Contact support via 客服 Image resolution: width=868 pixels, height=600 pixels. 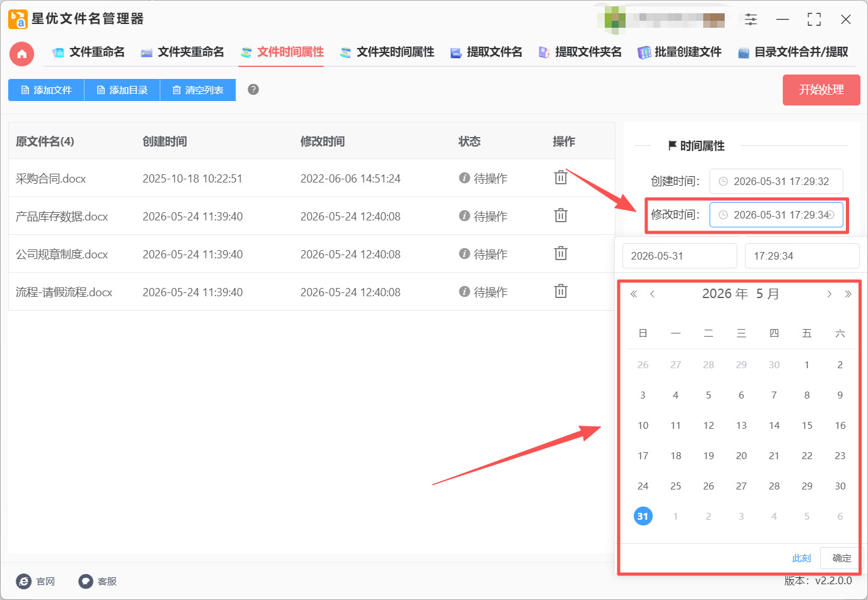97,581
